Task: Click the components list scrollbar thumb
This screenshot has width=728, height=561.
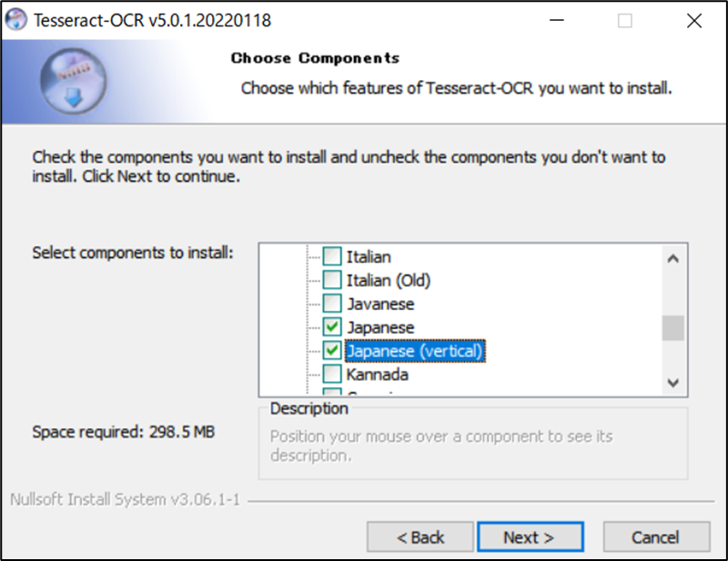Action: (x=672, y=327)
